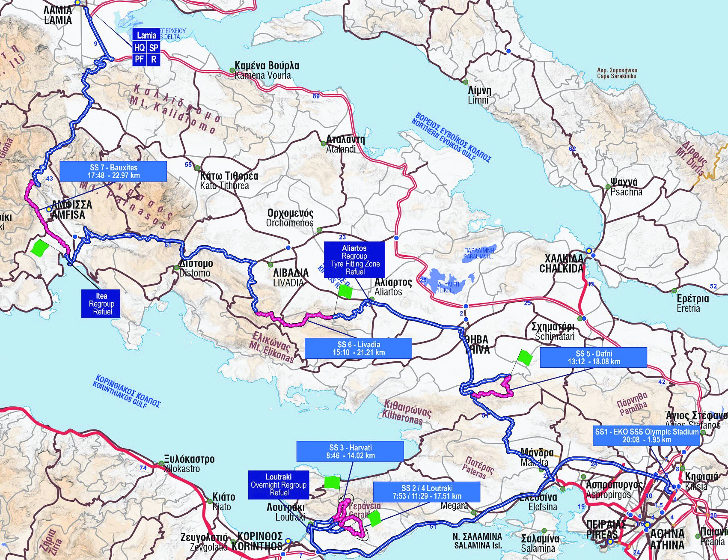Click the yellow city marker at Chalkida
The image size is (728, 560).
(x=589, y=251)
